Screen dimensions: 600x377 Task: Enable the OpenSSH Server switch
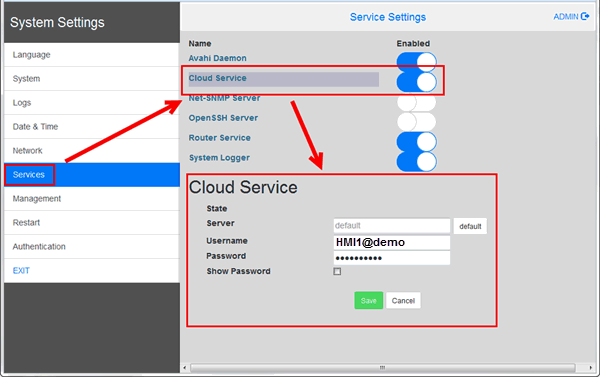point(416,122)
